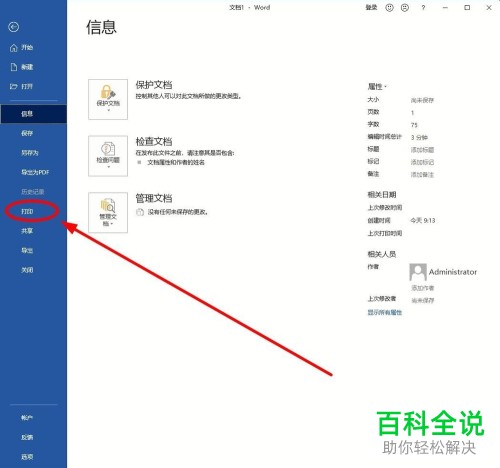Click the 相关日期 heading
Screen dimensions: 500x468
click(x=382, y=195)
